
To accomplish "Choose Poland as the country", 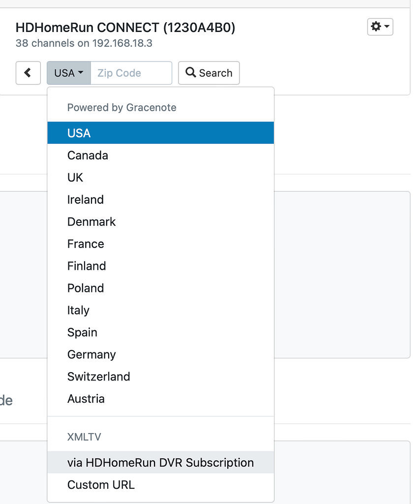I will click(86, 288).
